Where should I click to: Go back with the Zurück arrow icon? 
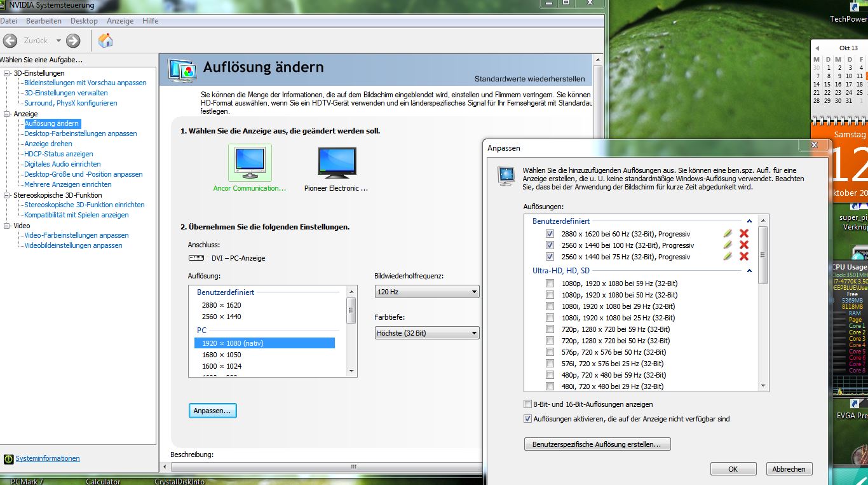[x=10, y=41]
